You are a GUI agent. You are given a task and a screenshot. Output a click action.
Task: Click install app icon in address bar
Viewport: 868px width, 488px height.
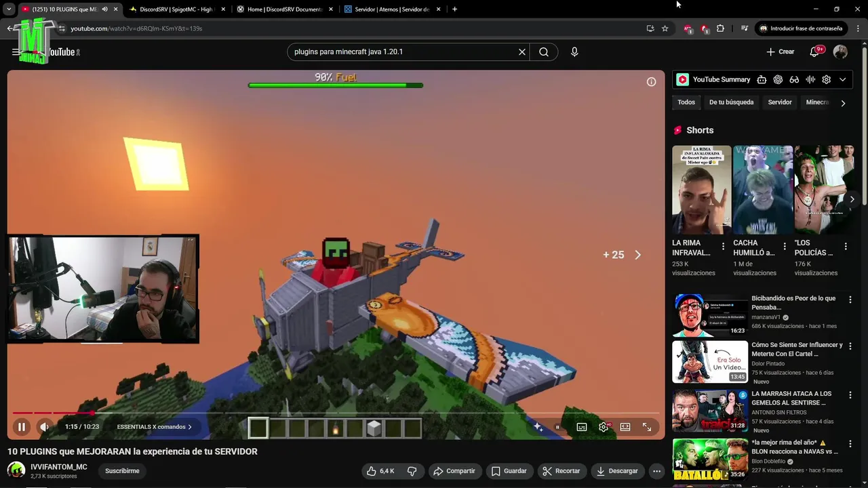pos(650,28)
